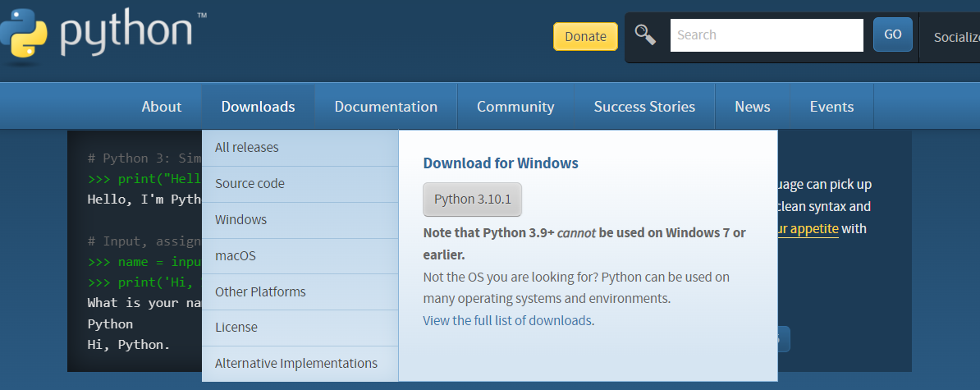
Task: Click the Download for Windows heading
Action: (x=501, y=163)
